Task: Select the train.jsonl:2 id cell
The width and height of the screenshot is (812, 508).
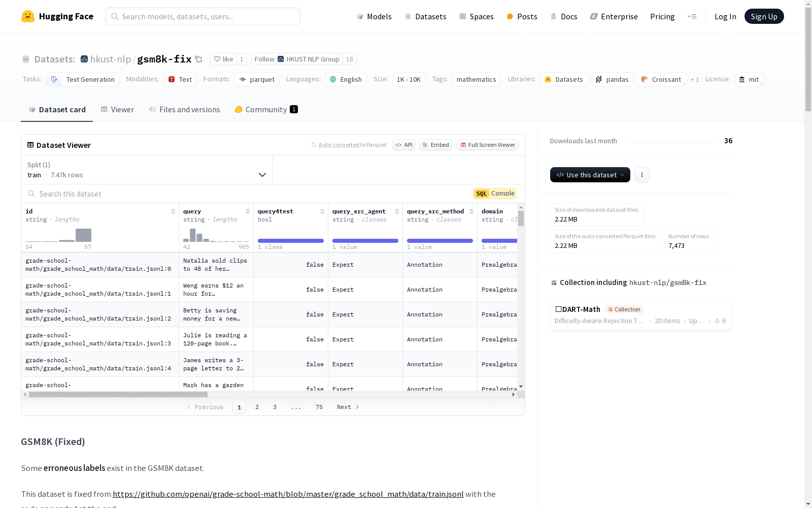Action: point(100,314)
